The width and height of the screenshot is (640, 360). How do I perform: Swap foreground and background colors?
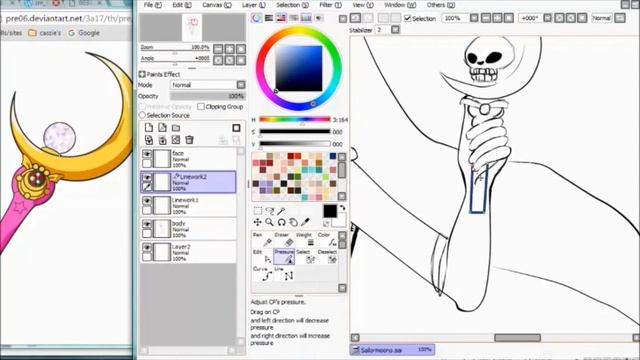(342, 208)
